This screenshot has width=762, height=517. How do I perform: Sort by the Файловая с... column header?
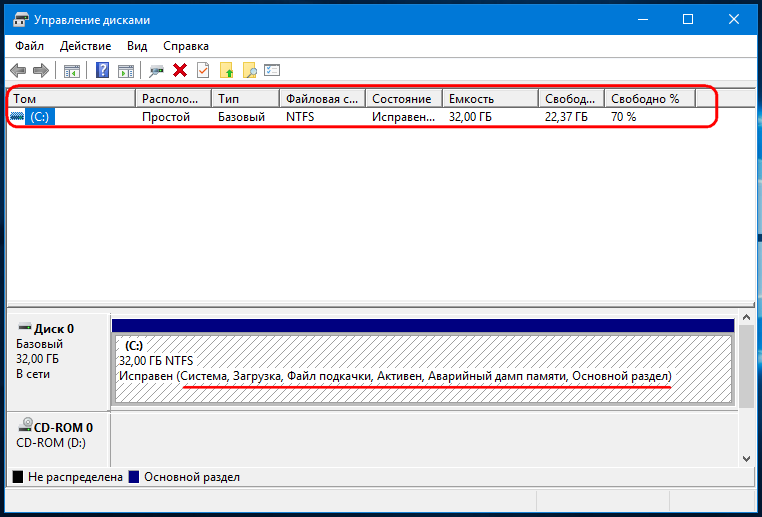click(x=323, y=99)
